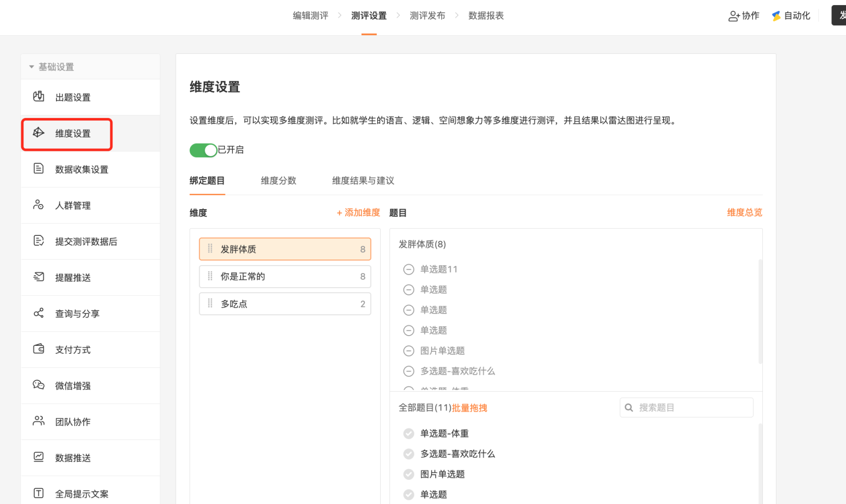The width and height of the screenshot is (846, 504).
Task: Toggle the 已开启 dimension switch off
Action: [203, 150]
